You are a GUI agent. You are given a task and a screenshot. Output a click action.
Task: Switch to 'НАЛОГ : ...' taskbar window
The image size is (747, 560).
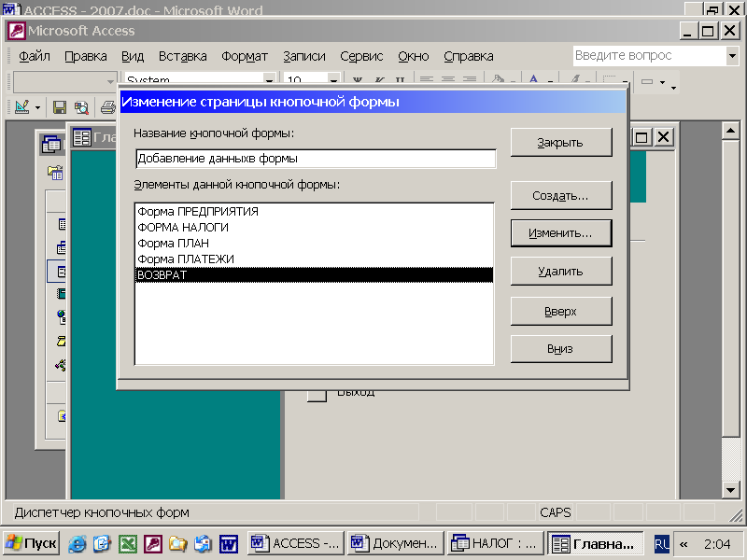(x=496, y=543)
